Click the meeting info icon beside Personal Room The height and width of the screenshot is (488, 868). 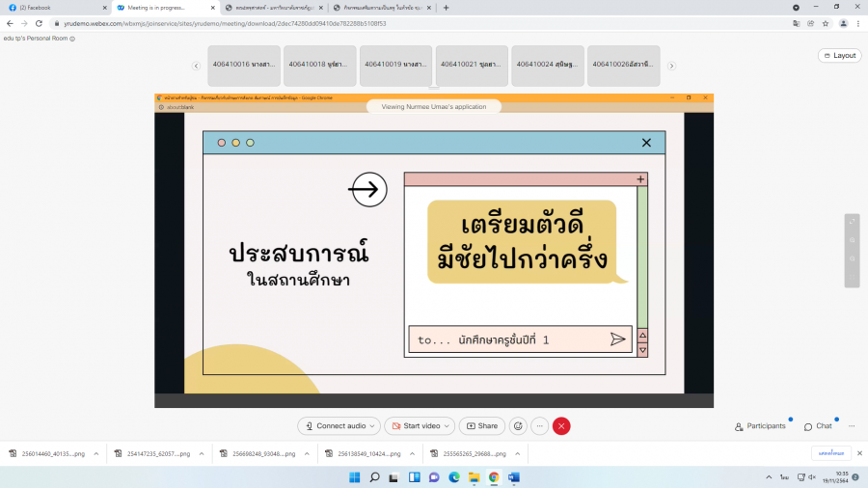coord(72,39)
